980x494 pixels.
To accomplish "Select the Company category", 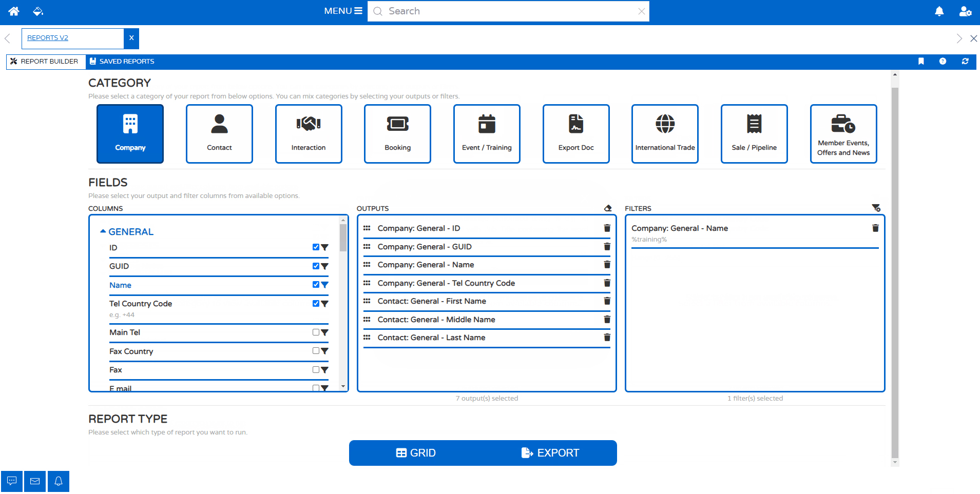I will pos(130,134).
